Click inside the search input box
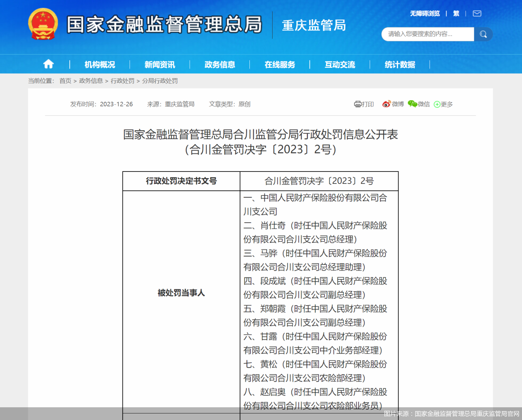 tap(424, 34)
